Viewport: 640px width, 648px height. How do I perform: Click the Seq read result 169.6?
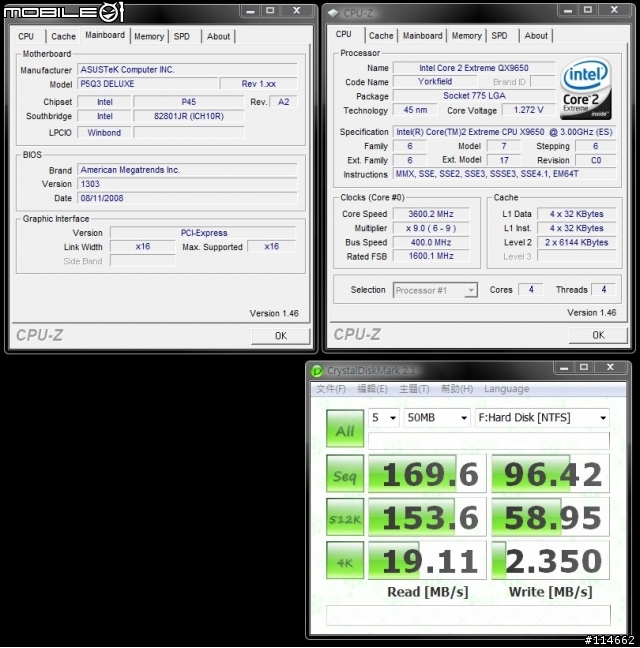tap(427, 474)
